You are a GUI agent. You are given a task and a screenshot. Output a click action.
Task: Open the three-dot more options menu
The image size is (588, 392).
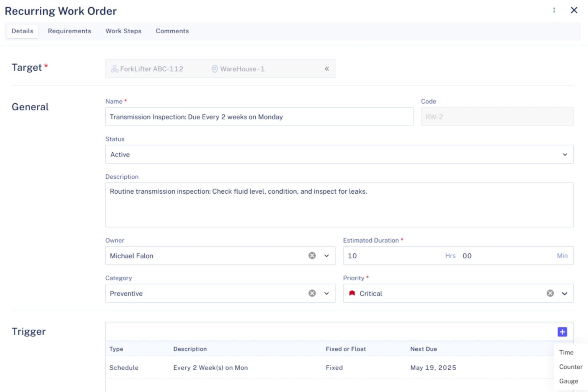click(x=554, y=10)
